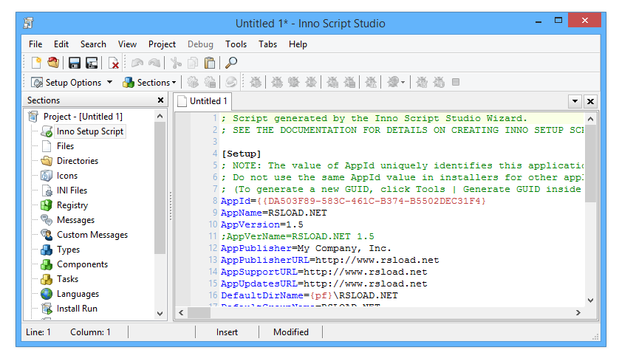Screen dimensions: 619x364
Task: Open the tab list dropdown arrow
Action: pyautogui.click(x=575, y=101)
